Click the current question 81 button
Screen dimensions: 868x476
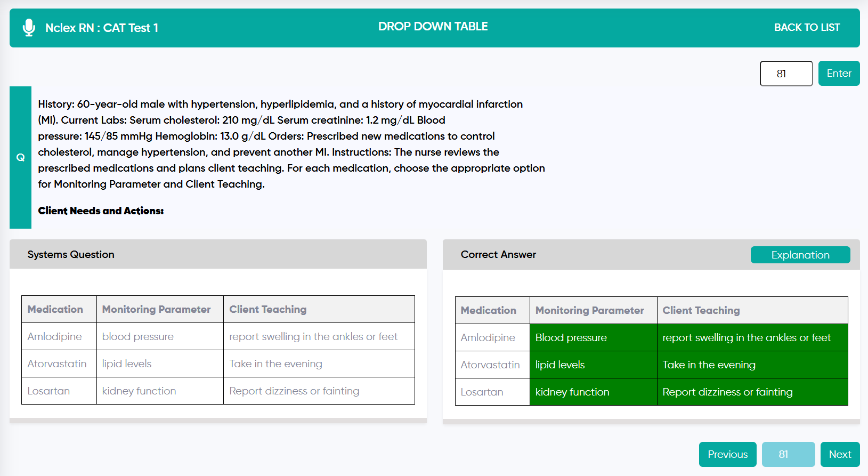[788, 454]
